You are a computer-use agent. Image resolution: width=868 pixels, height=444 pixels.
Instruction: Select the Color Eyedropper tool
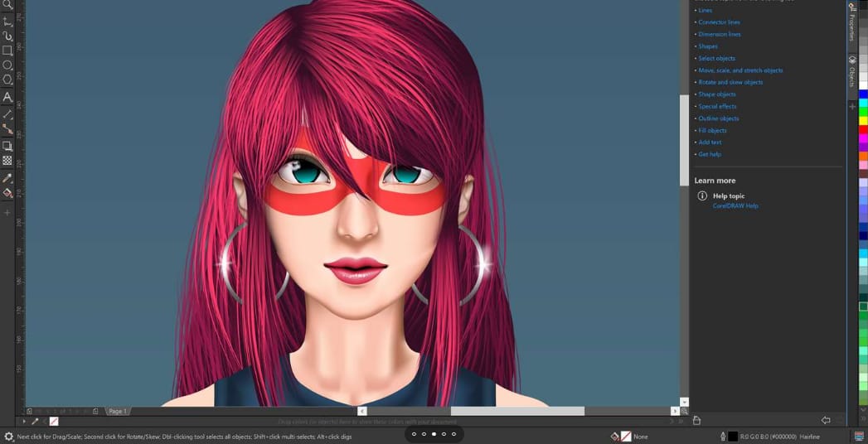coord(7,178)
